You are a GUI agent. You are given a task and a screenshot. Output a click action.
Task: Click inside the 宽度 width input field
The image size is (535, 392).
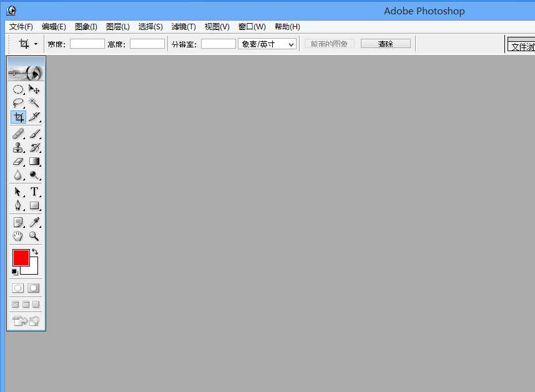87,44
